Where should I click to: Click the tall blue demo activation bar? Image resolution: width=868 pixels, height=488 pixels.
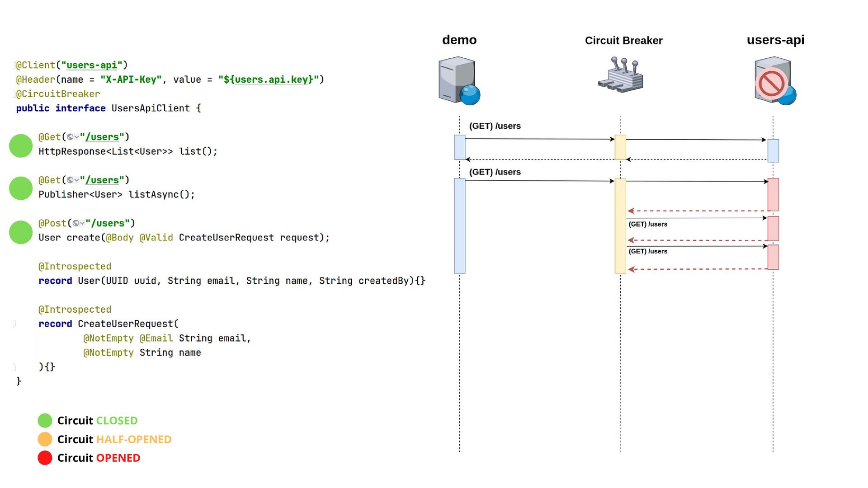(460, 226)
